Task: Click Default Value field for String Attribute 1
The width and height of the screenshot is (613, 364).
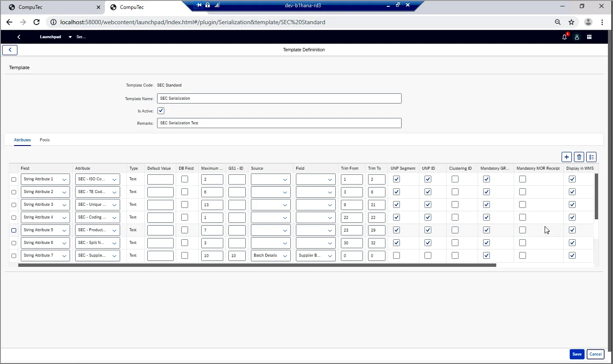Action: click(160, 179)
